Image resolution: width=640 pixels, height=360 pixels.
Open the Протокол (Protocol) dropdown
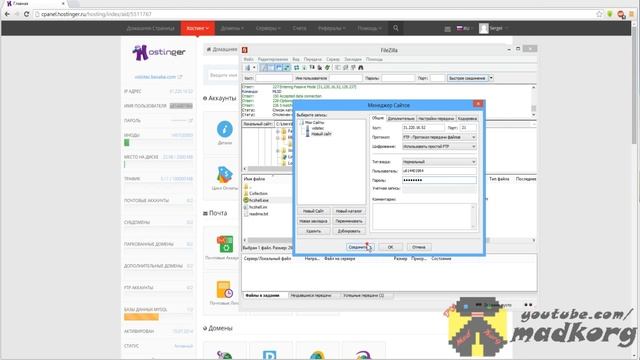coord(439,137)
